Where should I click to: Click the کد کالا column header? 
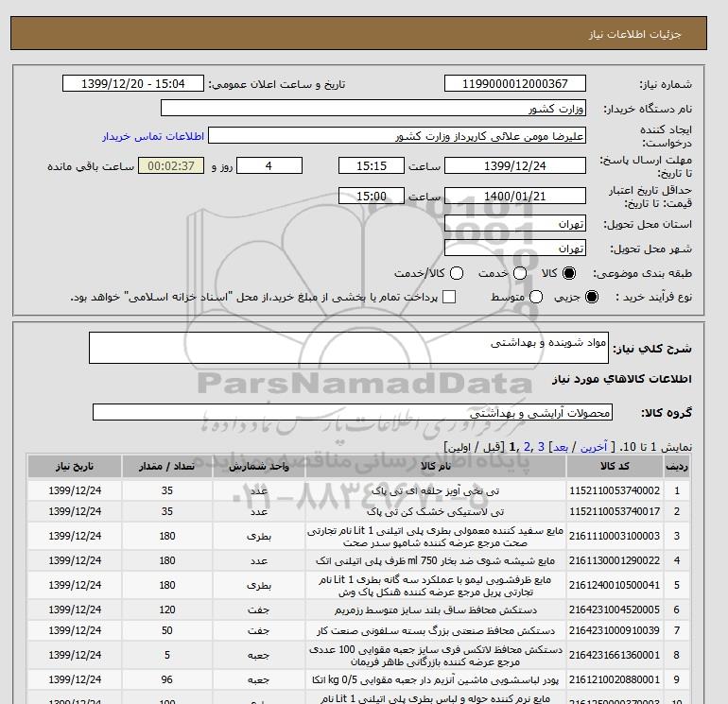(615, 467)
